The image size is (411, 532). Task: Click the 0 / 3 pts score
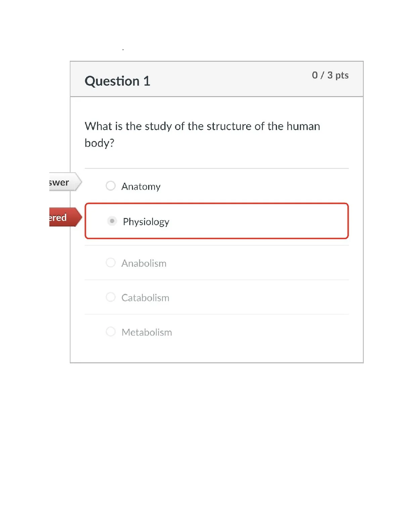click(x=330, y=75)
